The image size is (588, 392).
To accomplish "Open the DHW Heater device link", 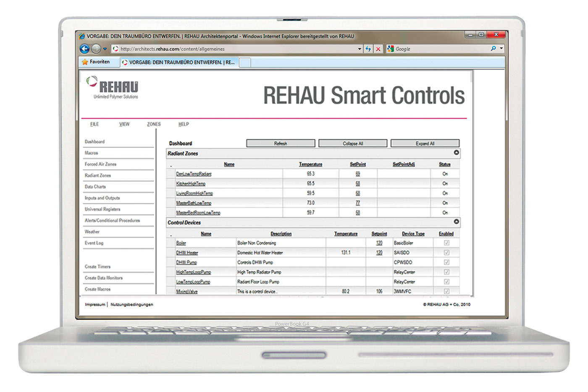I will click(187, 253).
